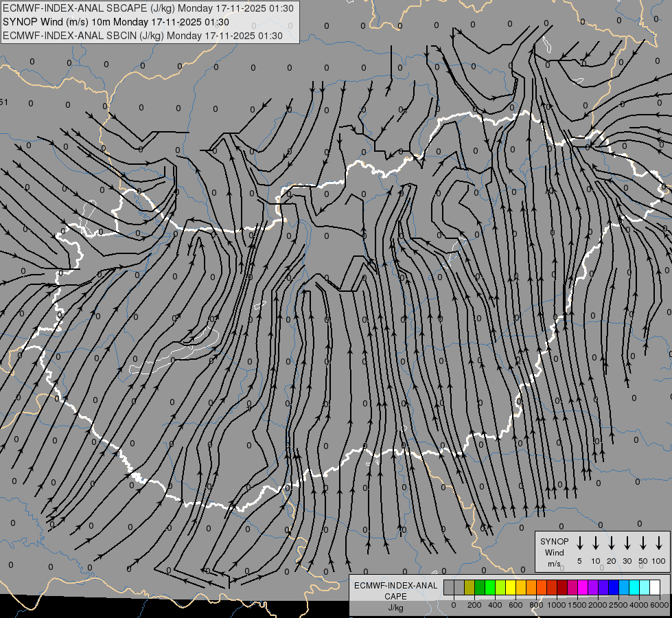Click the 50 value under the wind arrows
This screenshot has width=672, height=618.
click(x=643, y=561)
